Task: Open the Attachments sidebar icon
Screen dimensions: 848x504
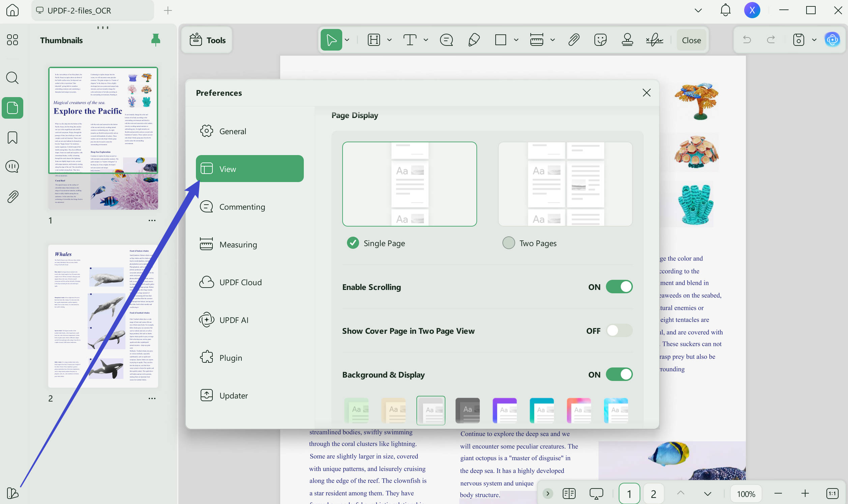Action: tap(12, 197)
